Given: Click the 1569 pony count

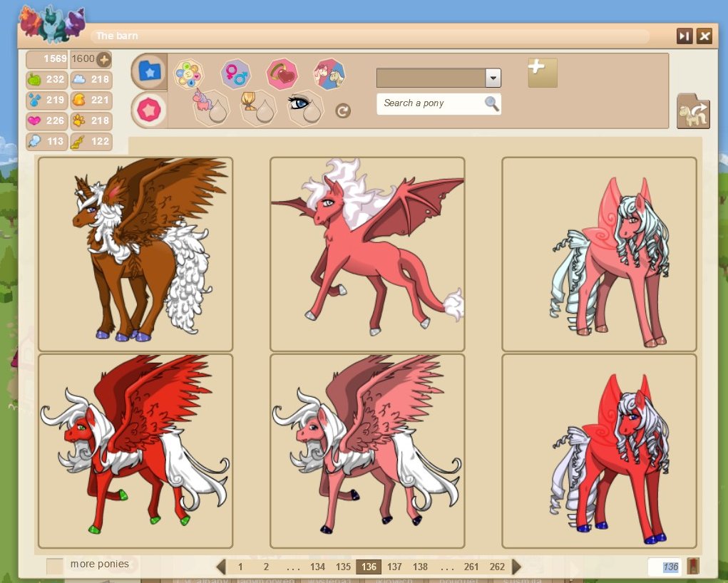Looking at the screenshot, I should (x=55, y=59).
